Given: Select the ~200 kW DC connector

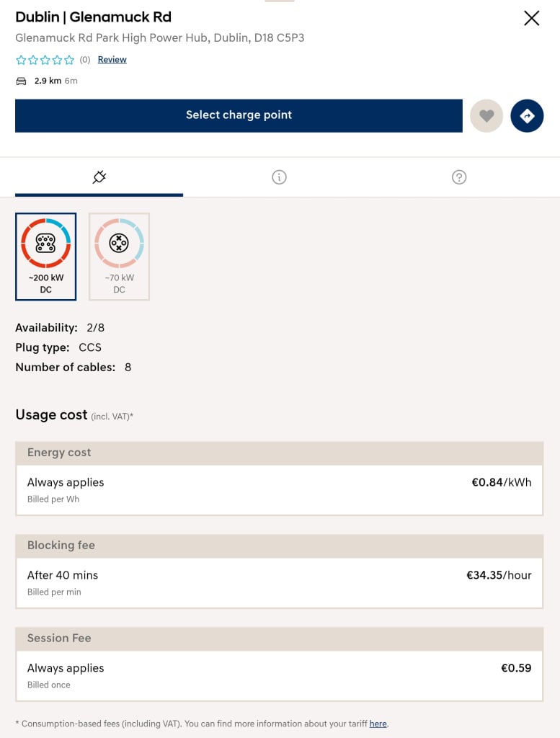Looking at the screenshot, I should (45, 256).
